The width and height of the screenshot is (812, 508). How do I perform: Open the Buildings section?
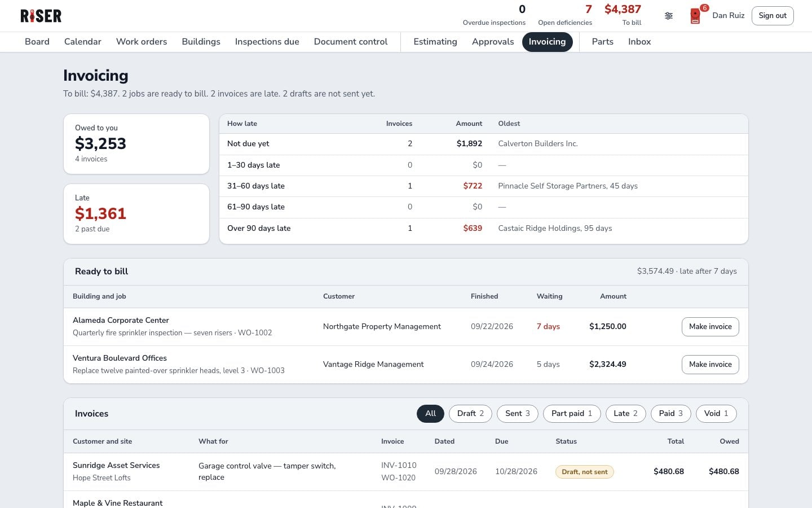click(x=201, y=42)
